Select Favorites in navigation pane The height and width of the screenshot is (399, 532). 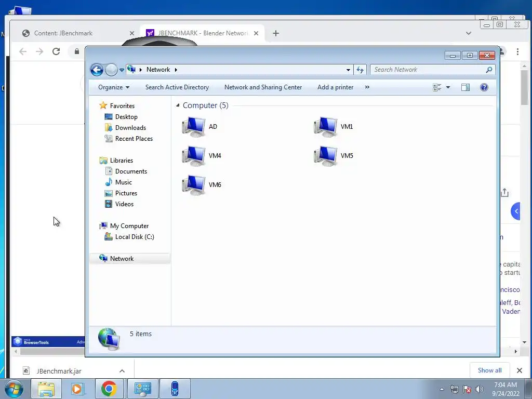click(x=122, y=106)
